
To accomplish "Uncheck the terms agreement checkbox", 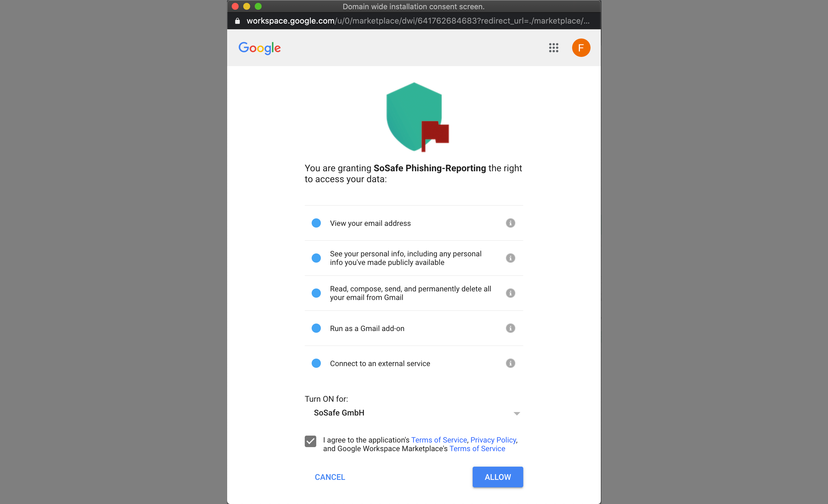I will 310,441.
